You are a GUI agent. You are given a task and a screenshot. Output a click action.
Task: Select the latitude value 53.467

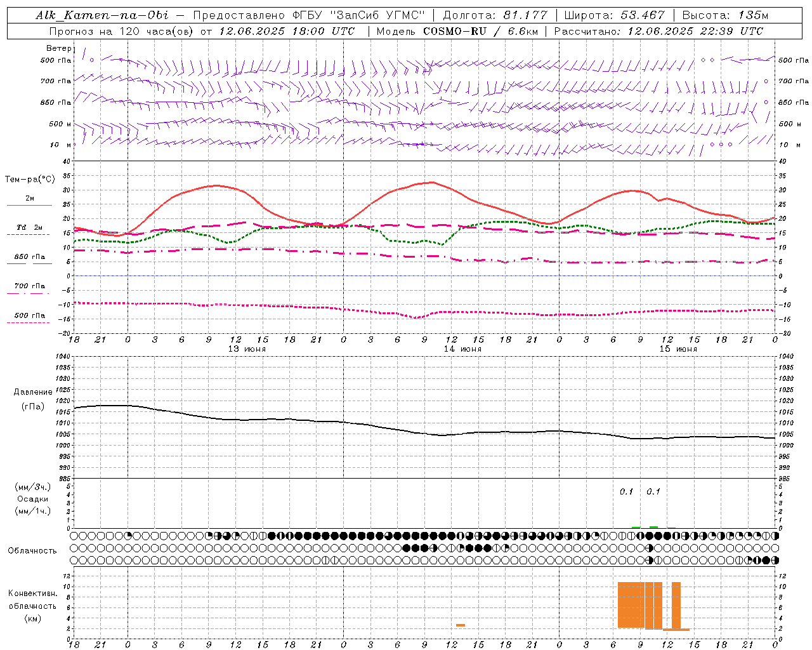pos(643,15)
